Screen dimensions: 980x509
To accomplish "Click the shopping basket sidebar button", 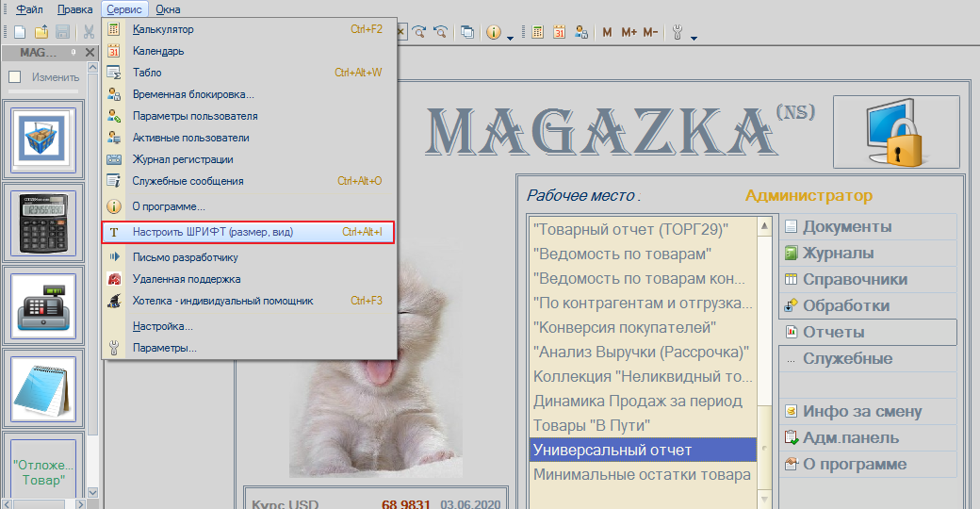I will coord(43,140).
